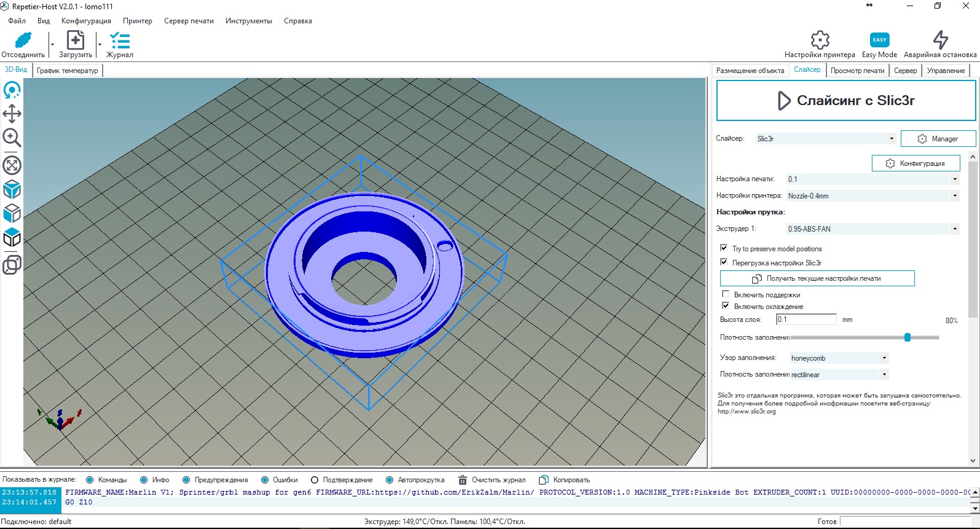Screen dimensions: 980x529
Task: Enable the support (Включить поддержки) checkbox
Action: [726, 294]
